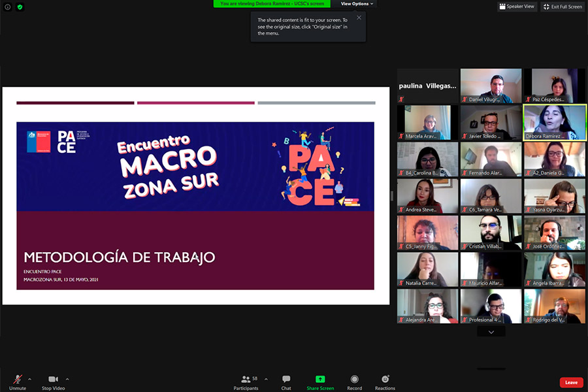Expand the arrow beside Participants

pos(266,379)
